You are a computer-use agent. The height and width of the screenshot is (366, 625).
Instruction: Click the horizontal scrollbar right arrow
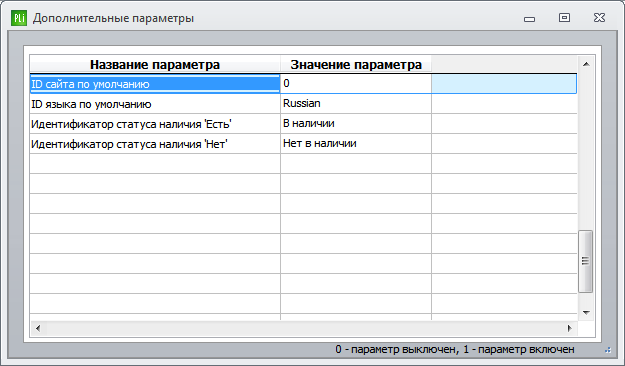(570, 328)
